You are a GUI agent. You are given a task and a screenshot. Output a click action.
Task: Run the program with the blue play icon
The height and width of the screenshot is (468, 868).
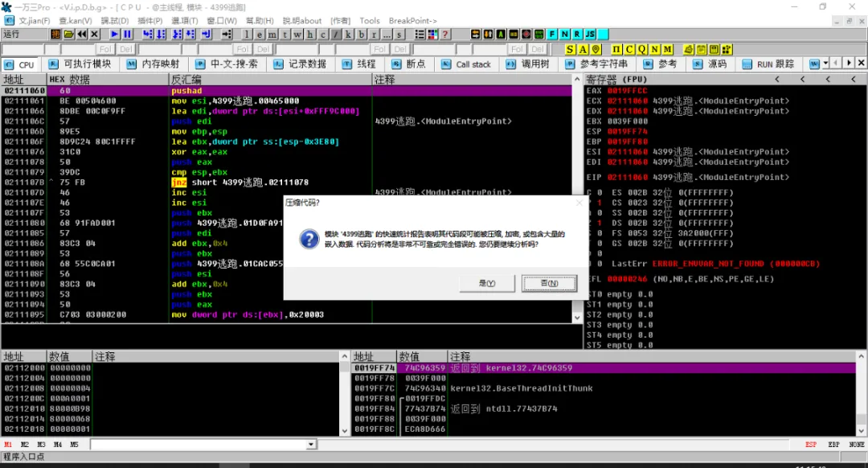(115, 34)
